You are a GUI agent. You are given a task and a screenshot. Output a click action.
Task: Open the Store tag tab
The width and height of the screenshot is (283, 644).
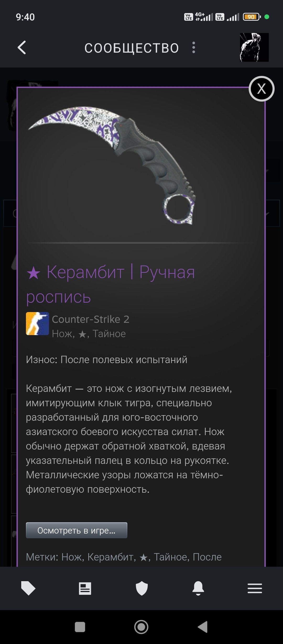tap(28, 588)
